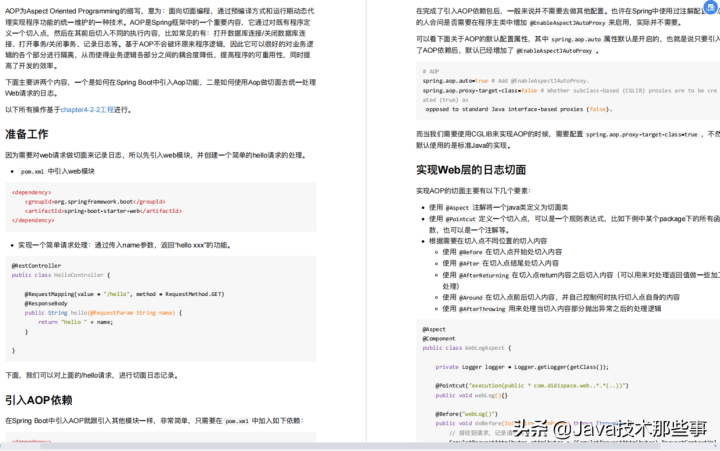Click the org.springframework.boot groupId line
720x451 pixels.
95,202
